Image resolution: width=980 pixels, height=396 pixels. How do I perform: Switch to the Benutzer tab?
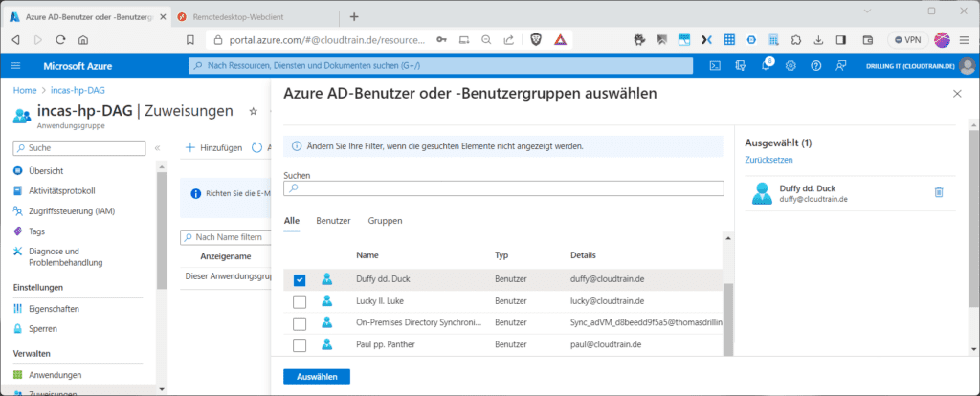tap(333, 221)
